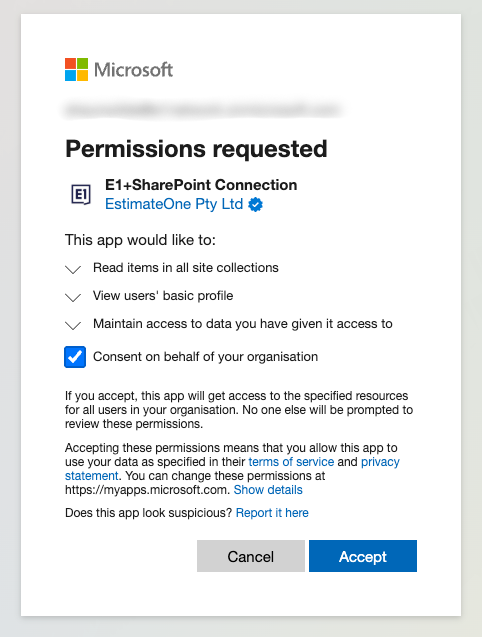Click the Permissions requested heading
The width and height of the screenshot is (482, 637).
[x=196, y=149]
